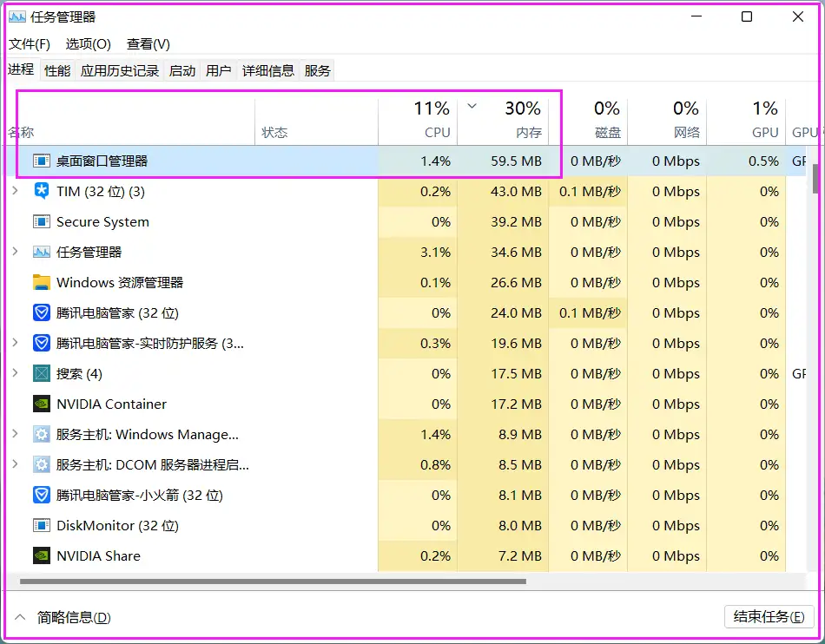825x644 pixels.
Task: Click the 39.2 MB memory value
Action: (516, 222)
